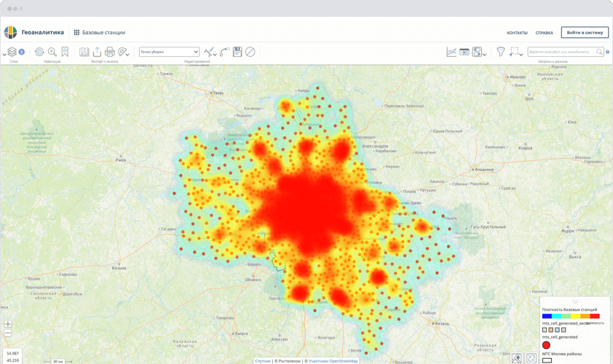The height and width of the screenshot is (364, 613).
Task: Toggle the fullscreen map button at bottom
Action: coord(531,358)
